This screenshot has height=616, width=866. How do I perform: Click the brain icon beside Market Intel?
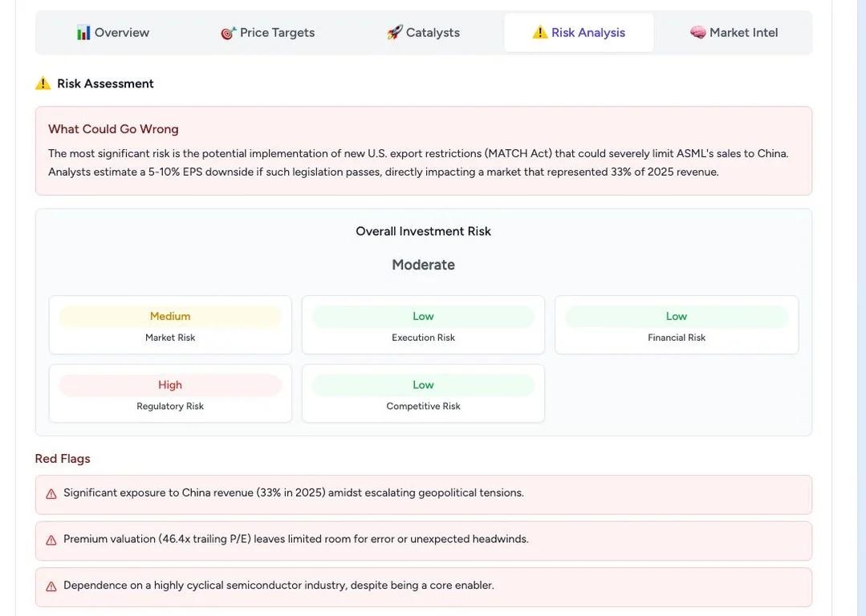tap(698, 33)
